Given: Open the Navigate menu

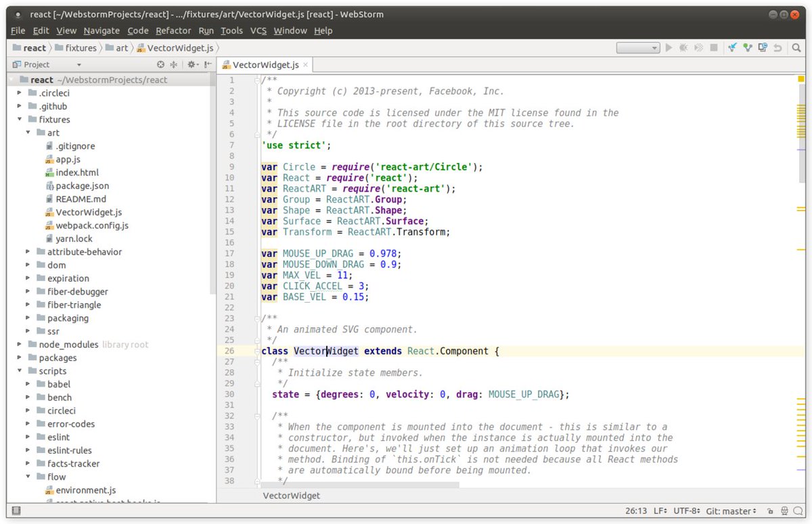Looking at the screenshot, I should coord(101,30).
